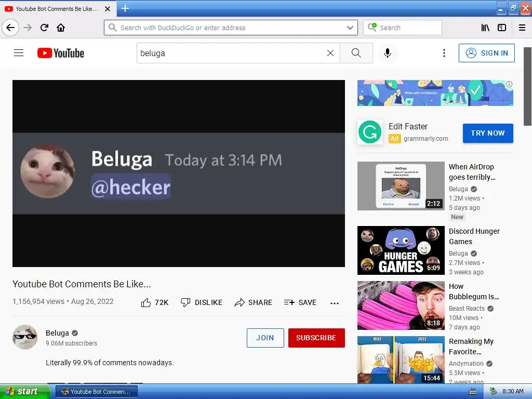The image size is (532, 399).
Task: Open When AirDrop goes terribly title
Action: [472, 172]
